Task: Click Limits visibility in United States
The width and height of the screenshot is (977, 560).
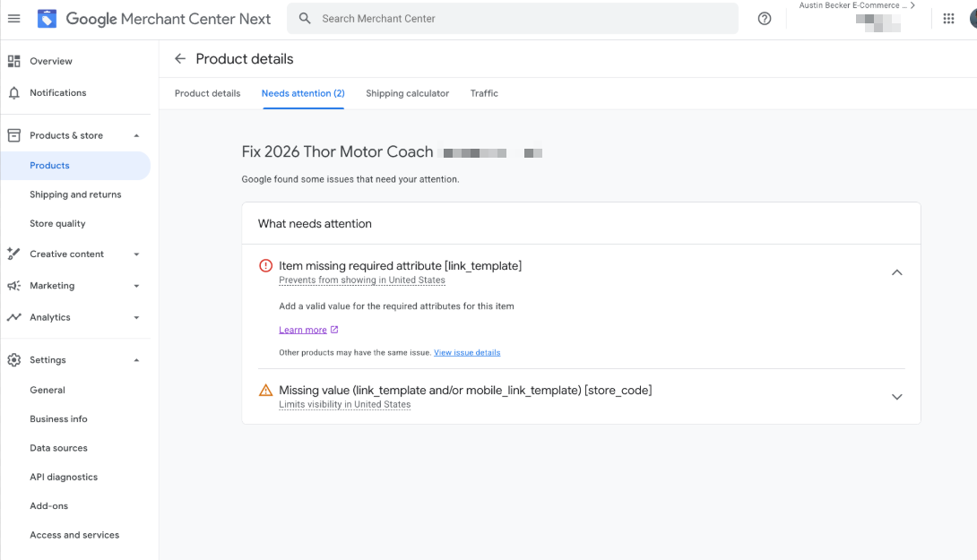Action: pyautogui.click(x=344, y=405)
